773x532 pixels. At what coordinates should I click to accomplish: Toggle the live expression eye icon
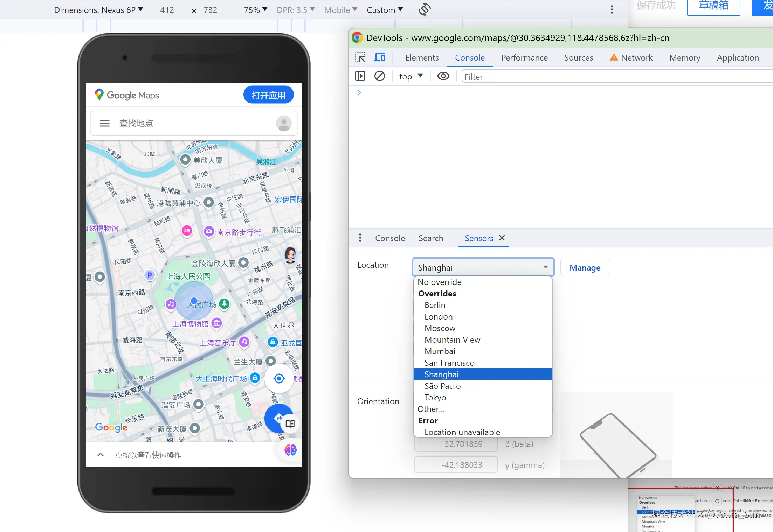click(x=443, y=76)
